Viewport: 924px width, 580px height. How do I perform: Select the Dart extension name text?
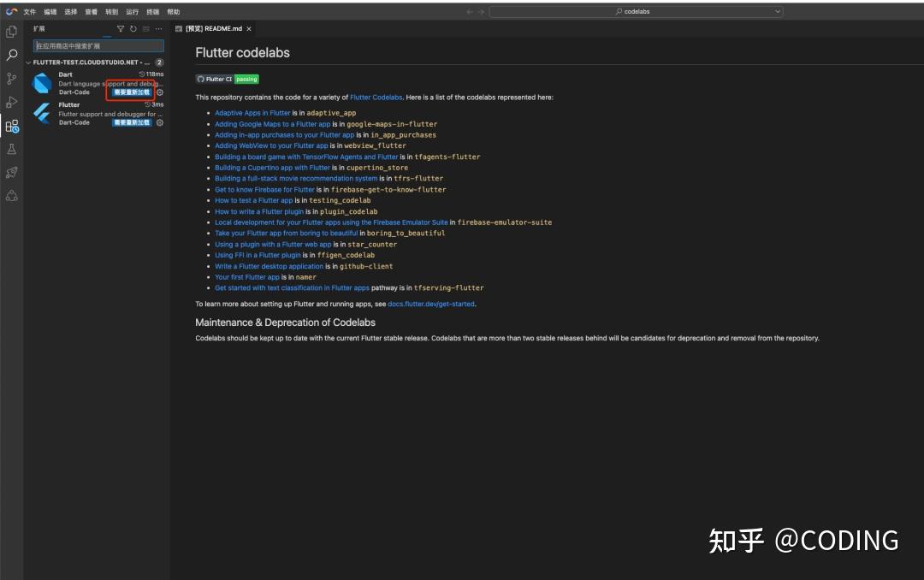65,75
